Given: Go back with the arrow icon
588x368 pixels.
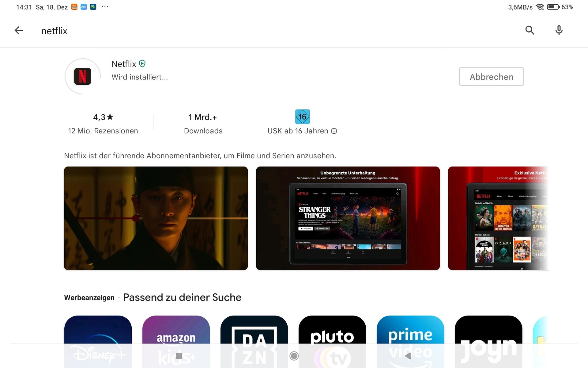Looking at the screenshot, I should (x=19, y=30).
